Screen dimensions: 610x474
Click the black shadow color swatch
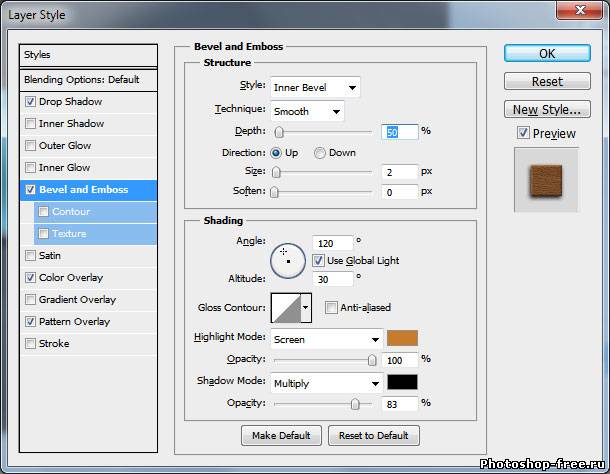pos(402,382)
